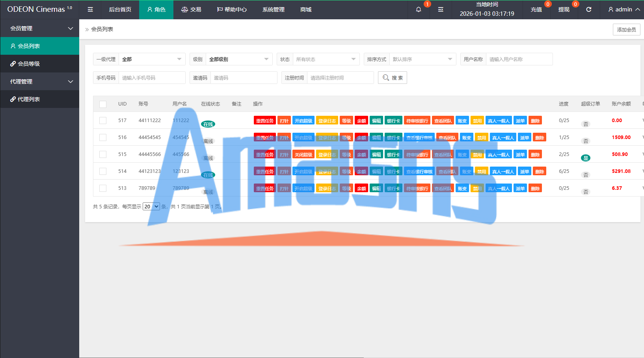This screenshot has width=644, height=358.
Task: Click 重置任务 for UID 517
Action: [265, 121]
